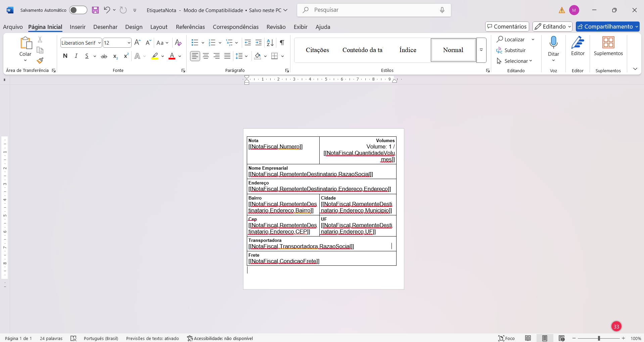
Task: Click the Comentários button
Action: pyautogui.click(x=507, y=27)
